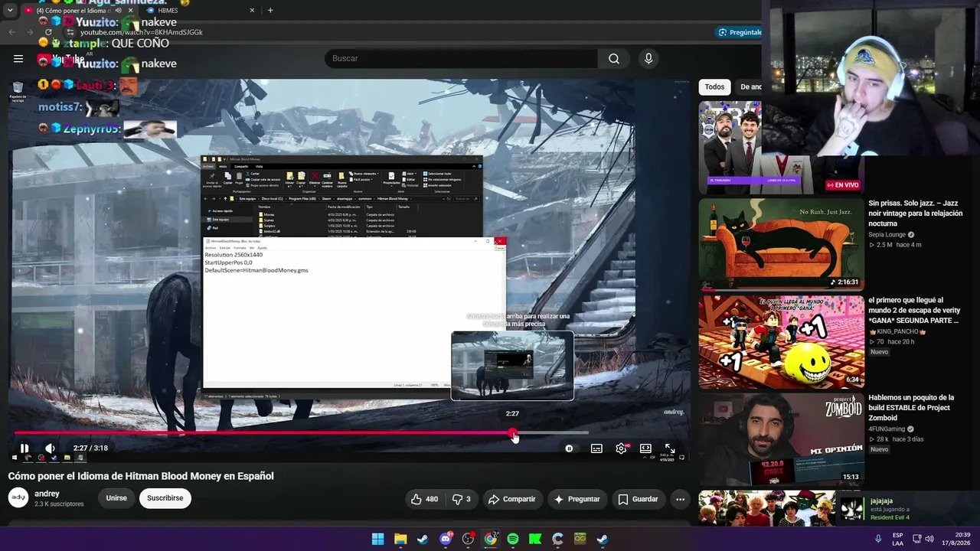
Task: Close the HBMES browser tab
Action: pyautogui.click(x=252, y=11)
